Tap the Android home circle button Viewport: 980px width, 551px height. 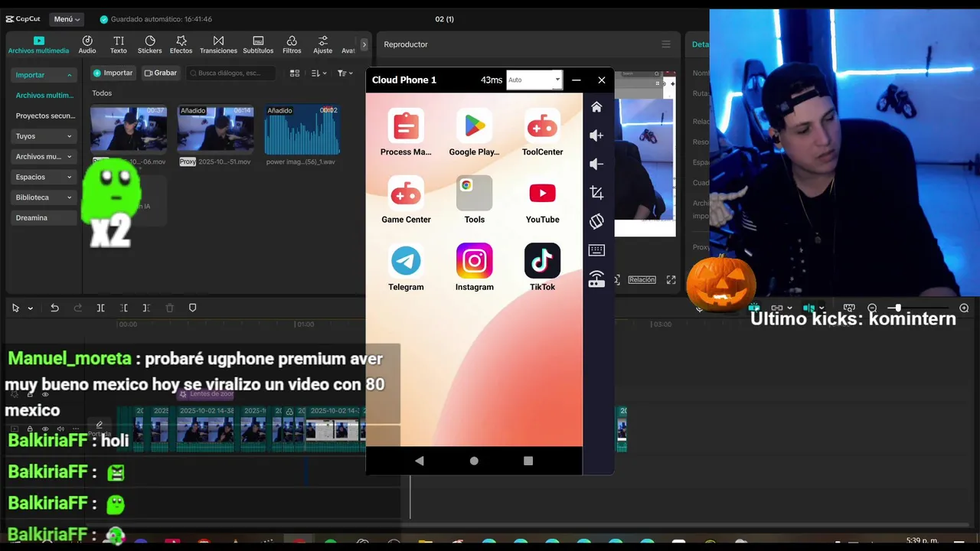(x=474, y=461)
